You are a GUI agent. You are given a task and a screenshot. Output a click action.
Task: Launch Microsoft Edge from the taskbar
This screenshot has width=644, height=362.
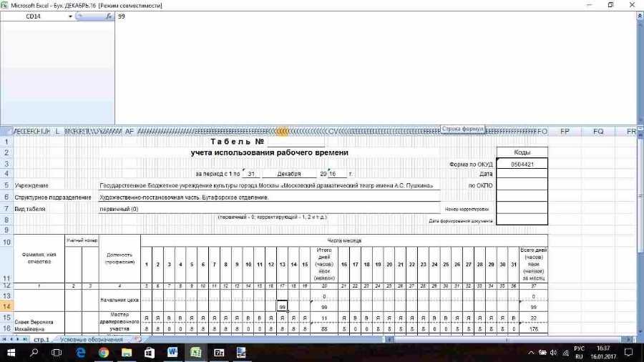pos(80,352)
